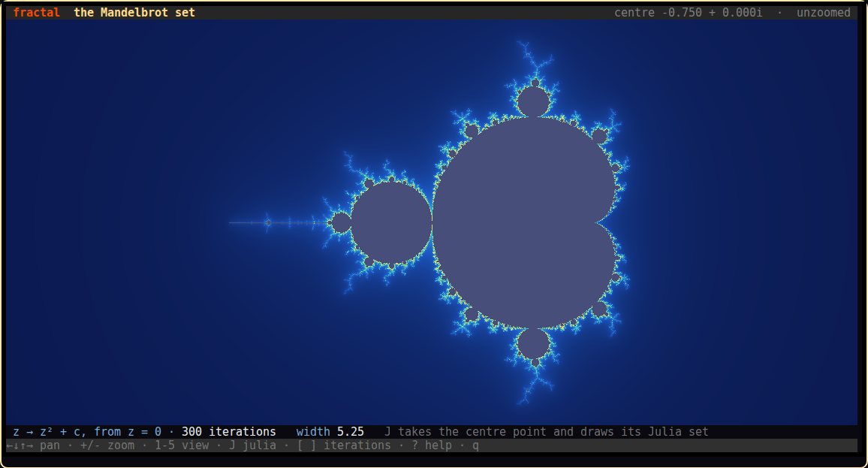
Task: Click the 'J julia' shortcut hint
Action: coord(252,445)
